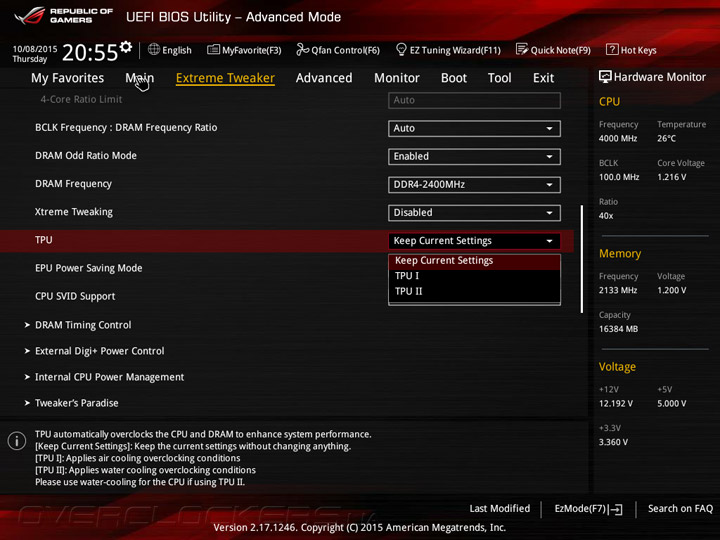Screen dimensions: 720x540
Task: Click the CPU temperature value 26°C
Action: tap(666, 139)
